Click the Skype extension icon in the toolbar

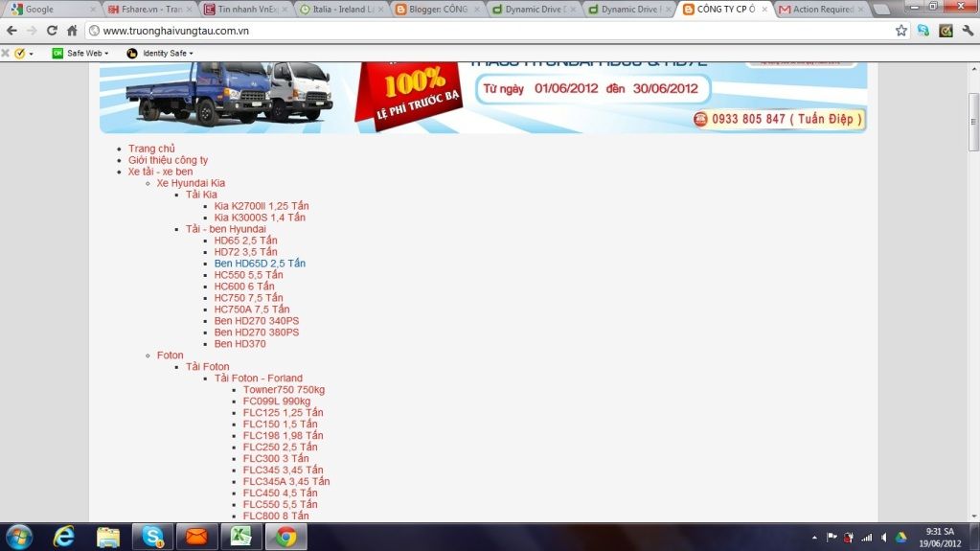(923, 31)
